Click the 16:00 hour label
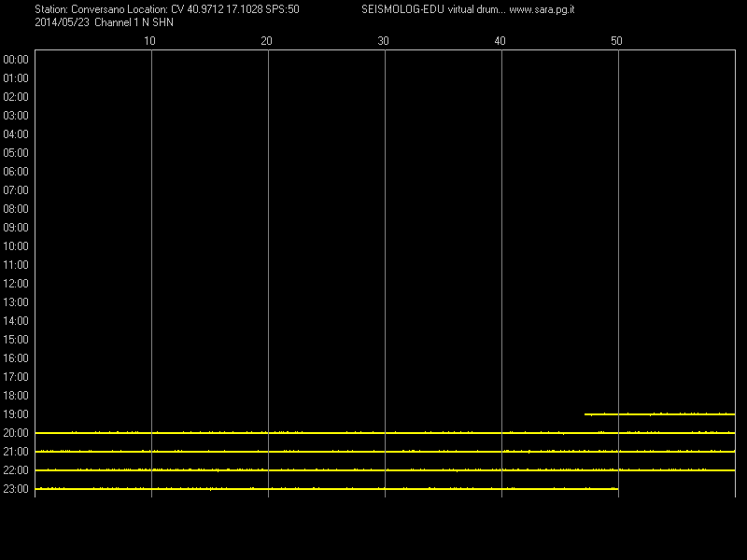This screenshot has height=560, width=747. coord(16,358)
